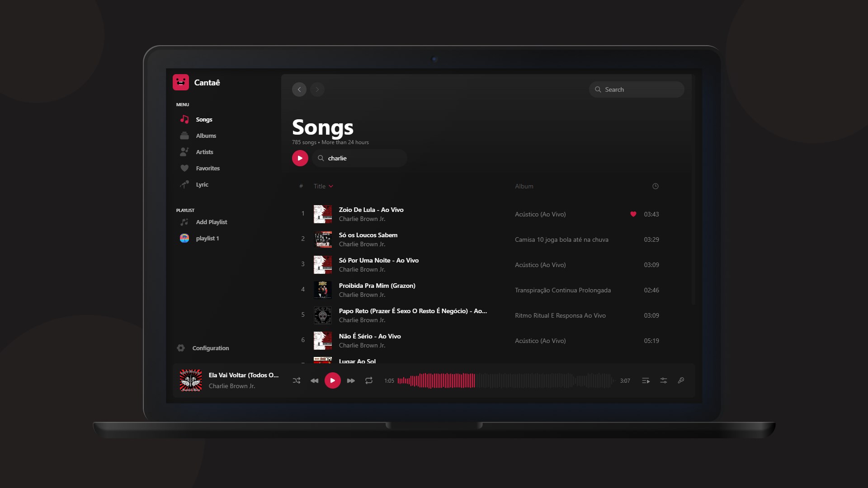Open the Albums menu
The height and width of the screenshot is (488, 868).
coord(206,136)
